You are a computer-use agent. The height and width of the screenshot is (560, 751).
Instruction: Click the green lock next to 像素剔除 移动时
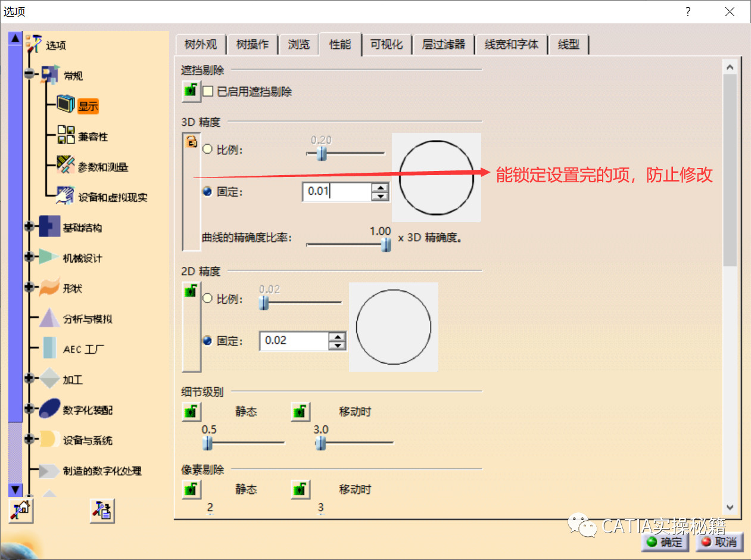coord(301,489)
